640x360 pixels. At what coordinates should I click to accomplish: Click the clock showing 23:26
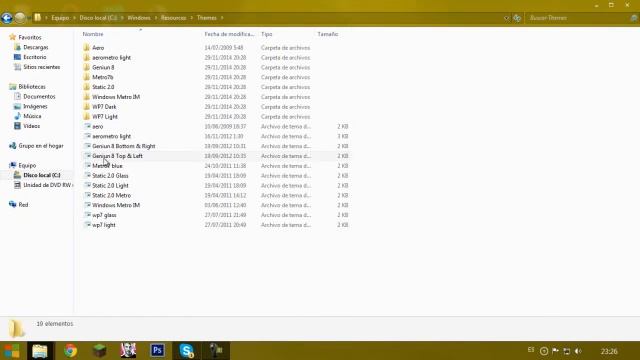pyautogui.click(x=609, y=351)
